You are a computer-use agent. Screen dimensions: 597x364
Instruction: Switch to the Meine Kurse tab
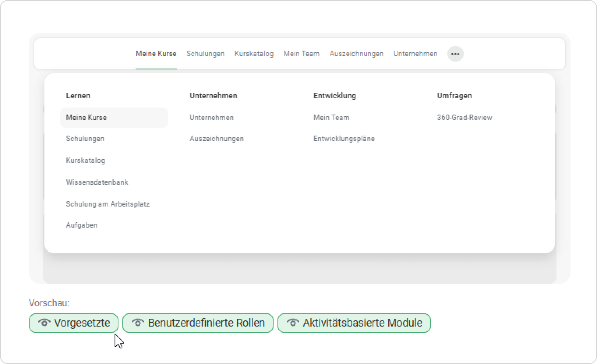(156, 54)
